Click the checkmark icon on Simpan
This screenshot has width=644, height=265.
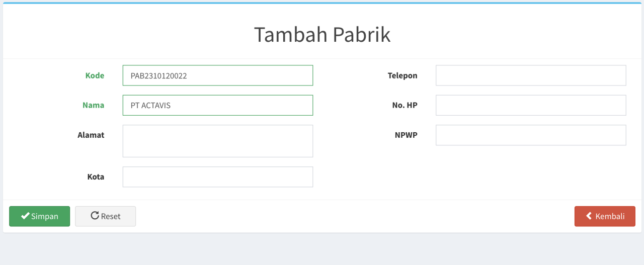(25, 216)
